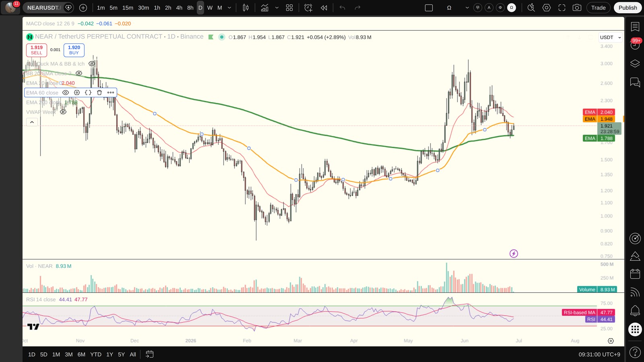Open the Watchlist panel icon
This screenshot has height=362, width=644.
pos(635,27)
